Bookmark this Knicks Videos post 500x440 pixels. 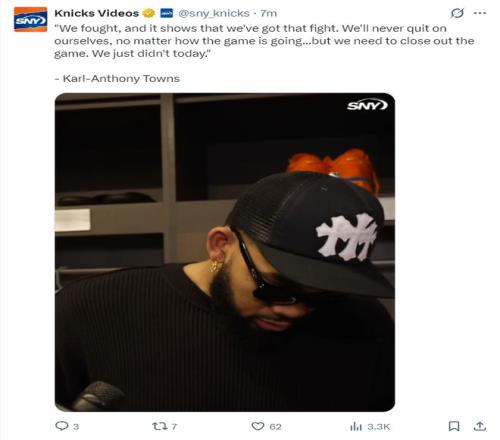coord(454,426)
